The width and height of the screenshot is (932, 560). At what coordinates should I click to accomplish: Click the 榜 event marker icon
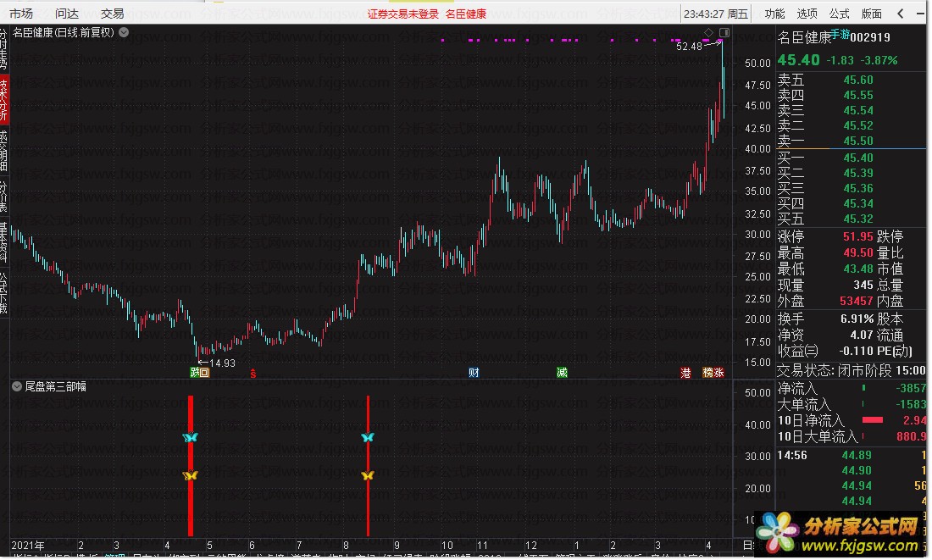(x=707, y=373)
